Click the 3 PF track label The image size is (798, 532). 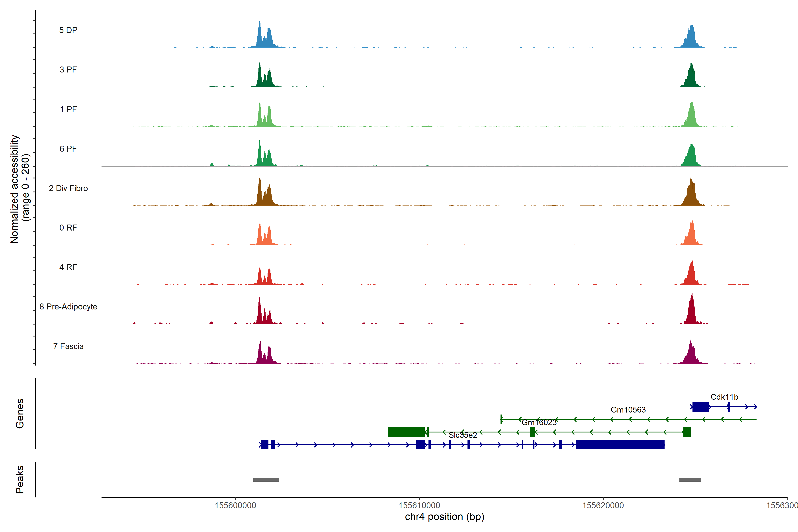coord(68,70)
